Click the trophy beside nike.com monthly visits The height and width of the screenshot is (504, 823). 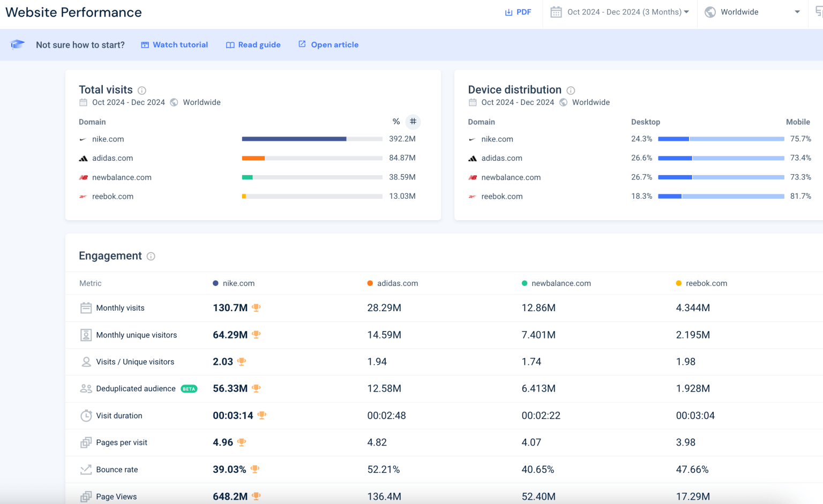pos(256,308)
